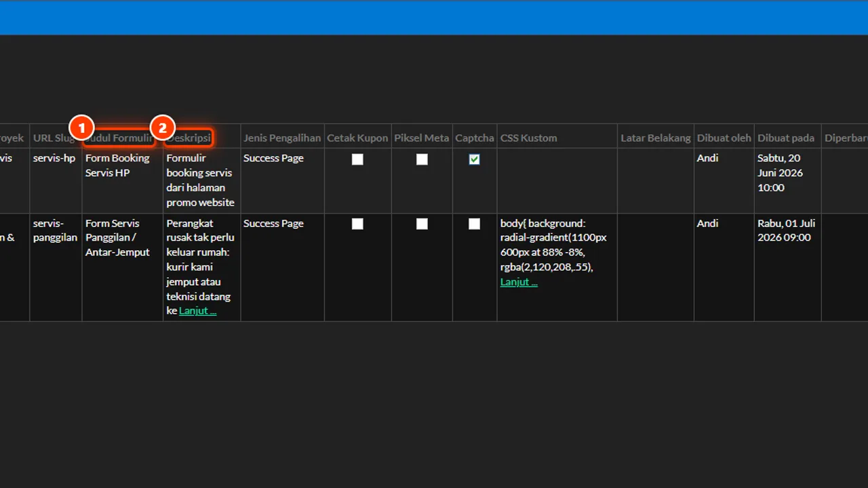Screen dimensions: 868x488
Task: Open Lanjut link under the CSS Kustom text
Action: (519, 282)
